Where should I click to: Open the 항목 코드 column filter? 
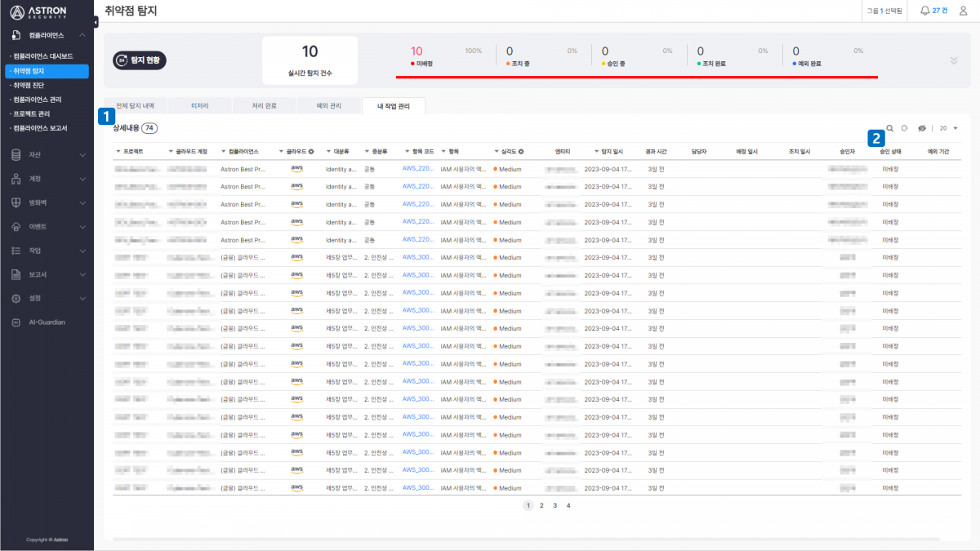[x=408, y=152]
